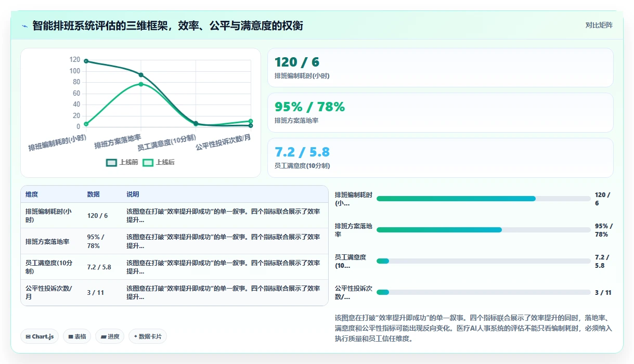634x364 pixels.
Task: Select the 95% / 78% stat card
Action: (x=440, y=112)
